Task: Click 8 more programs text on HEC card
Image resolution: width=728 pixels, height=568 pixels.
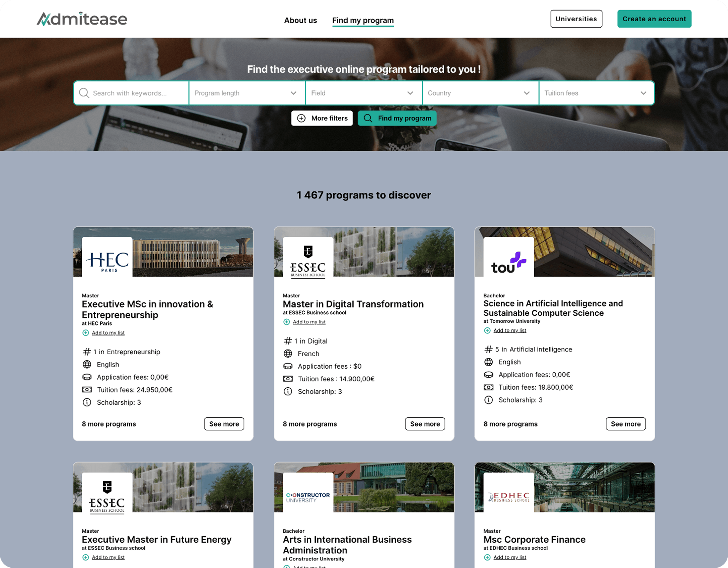Action: coord(109,424)
